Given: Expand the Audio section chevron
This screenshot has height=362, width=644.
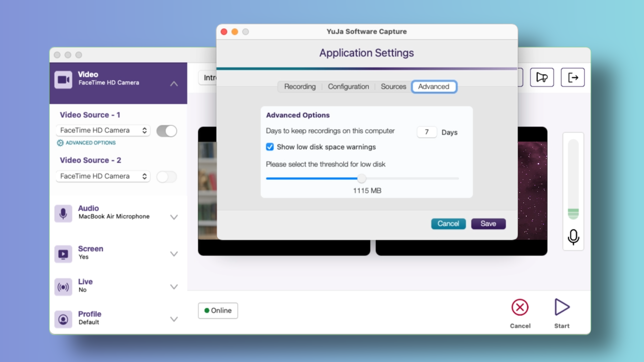Looking at the screenshot, I should [x=174, y=217].
